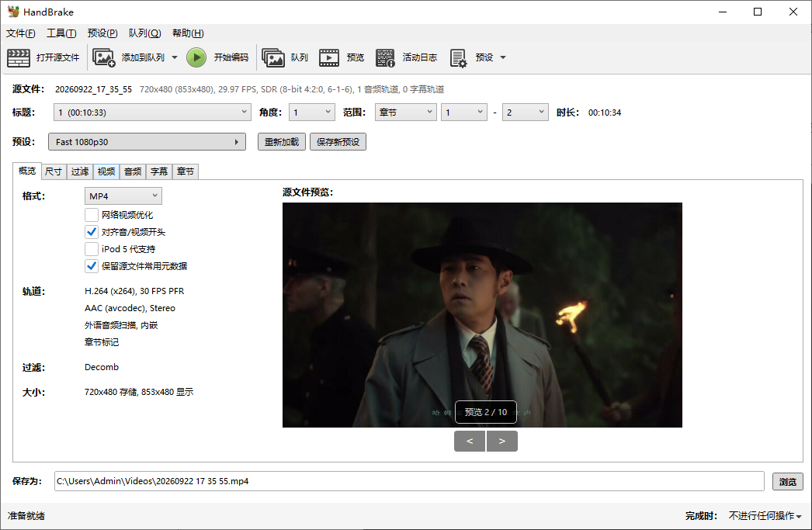The image size is (812, 530).
Task: Click the Save New Preset (保存新预设) button
Action: pos(338,142)
